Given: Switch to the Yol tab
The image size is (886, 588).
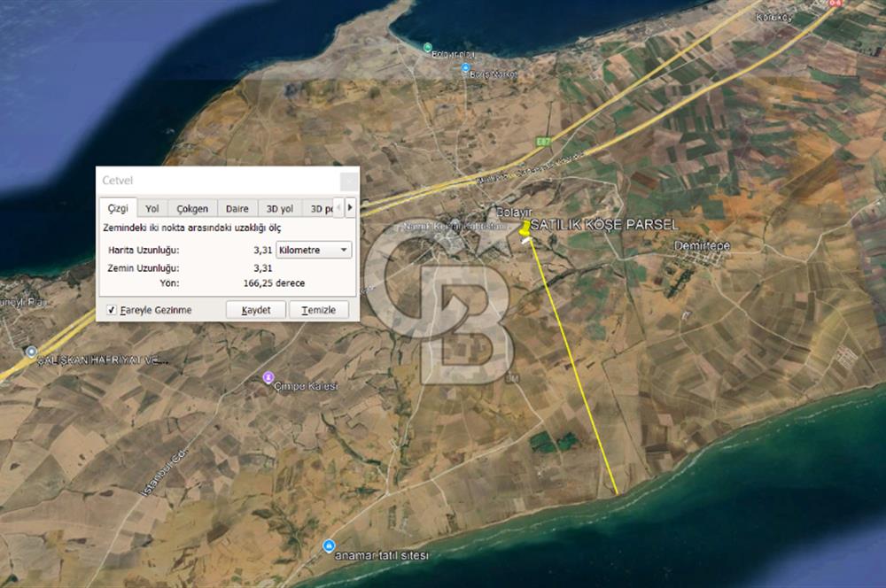Looking at the screenshot, I should pyautogui.click(x=152, y=208).
